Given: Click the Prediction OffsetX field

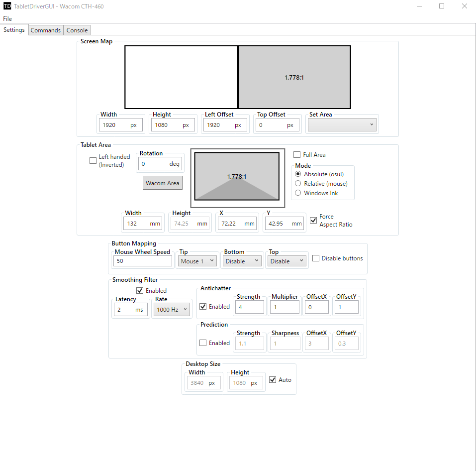Looking at the screenshot, I should click(317, 344).
